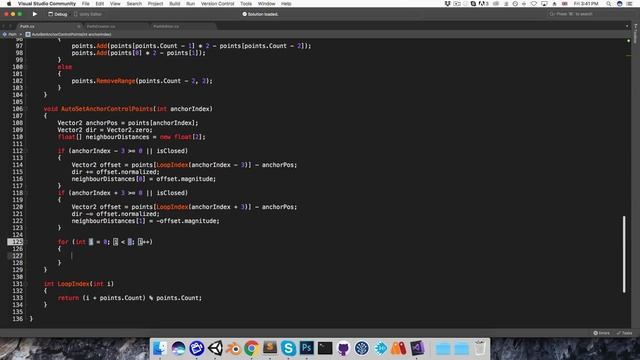The height and width of the screenshot is (360, 640).
Task: Click the Wi-Fi icon in the menu bar
Action: [533, 4]
